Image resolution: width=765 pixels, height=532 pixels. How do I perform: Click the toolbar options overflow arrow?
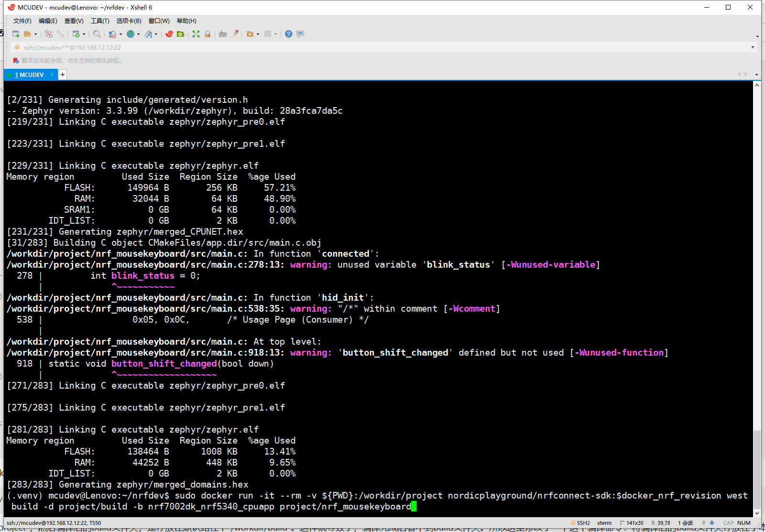(x=757, y=36)
